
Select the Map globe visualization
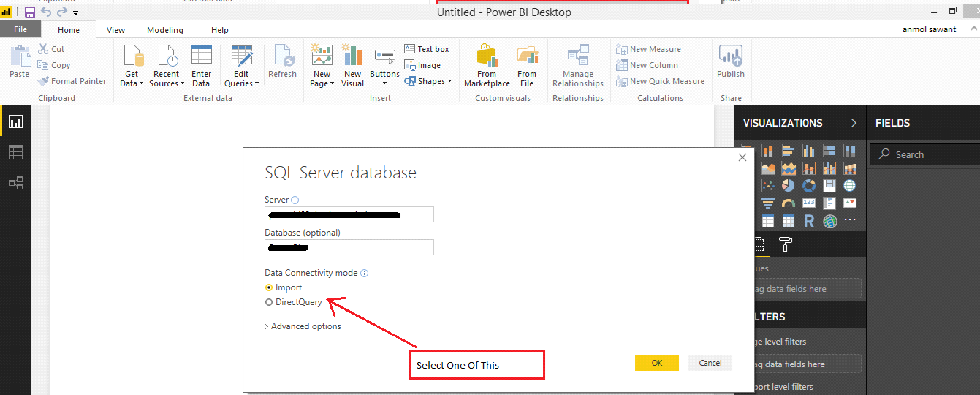click(x=850, y=185)
